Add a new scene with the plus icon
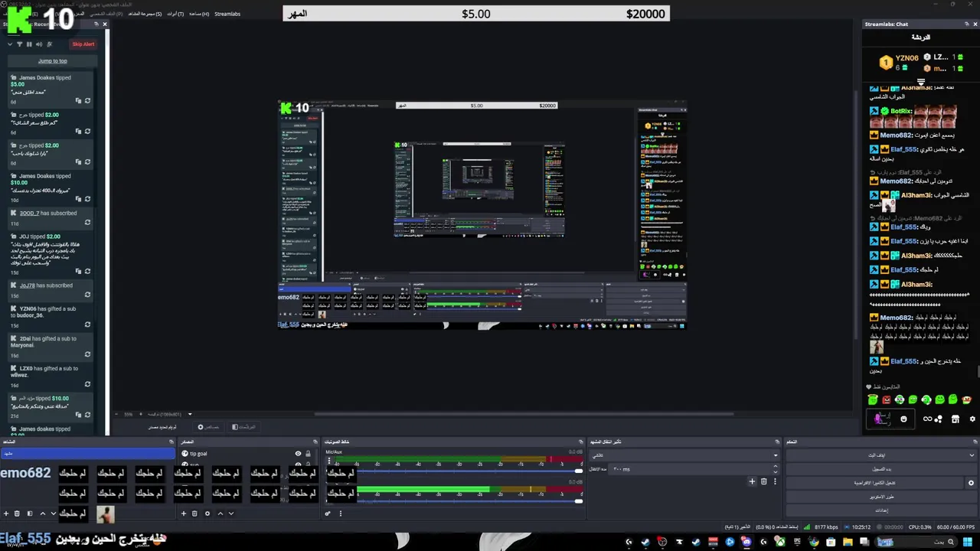Screen dimensions: 980x551 (x=6, y=514)
